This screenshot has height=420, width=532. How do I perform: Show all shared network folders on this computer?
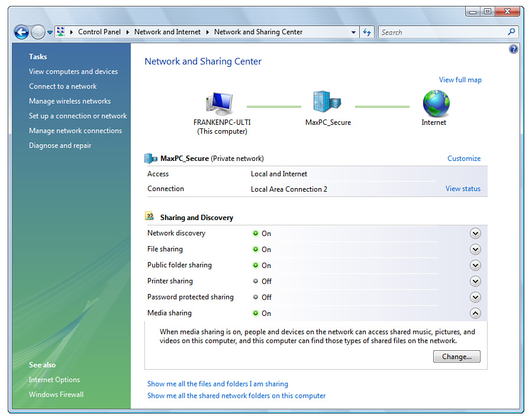(236, 396)
